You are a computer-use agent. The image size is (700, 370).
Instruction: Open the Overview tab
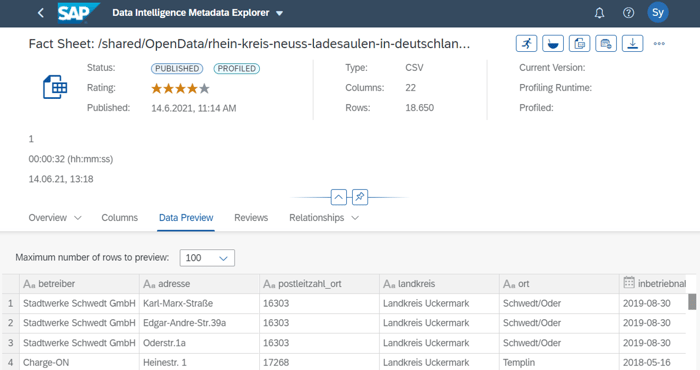(48, 218)
